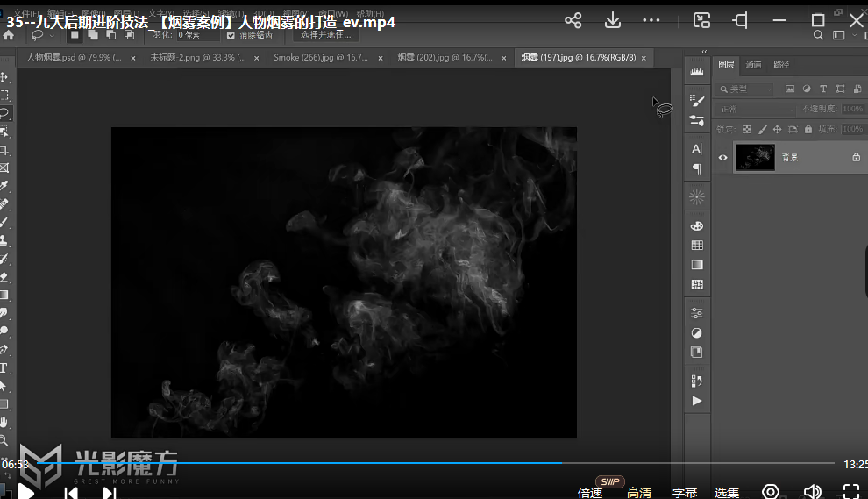Screen dimensions: 868x499
Task: Switch to 烟雾 (202).jpg document tab
Action: coord(445,58)
